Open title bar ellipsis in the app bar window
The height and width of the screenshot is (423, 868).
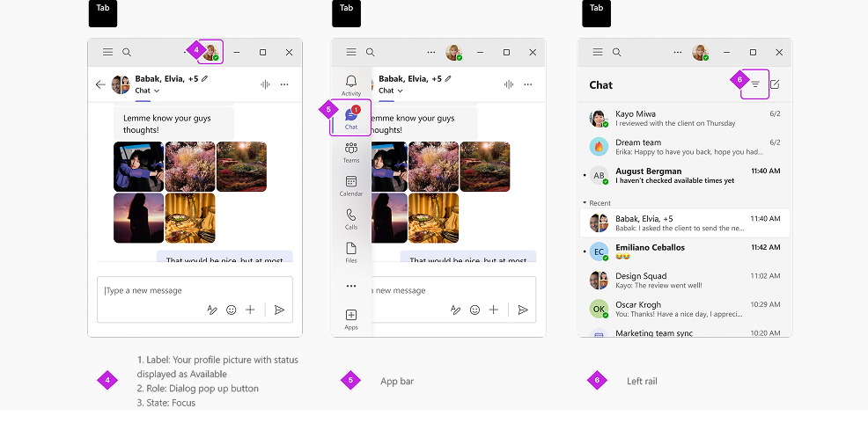pyautogui.click(x=431, y=53)
